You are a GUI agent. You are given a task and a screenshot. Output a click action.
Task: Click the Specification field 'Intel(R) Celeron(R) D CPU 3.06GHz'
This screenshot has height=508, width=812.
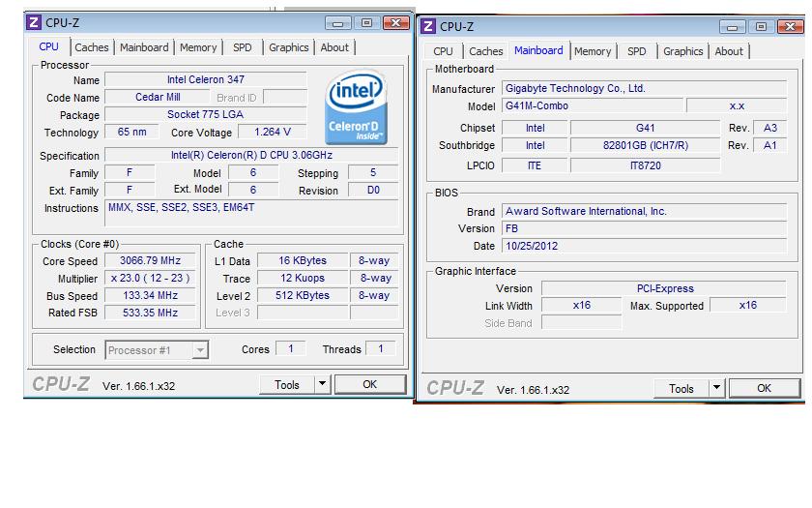pyautogui.click(x=251, y=155)
